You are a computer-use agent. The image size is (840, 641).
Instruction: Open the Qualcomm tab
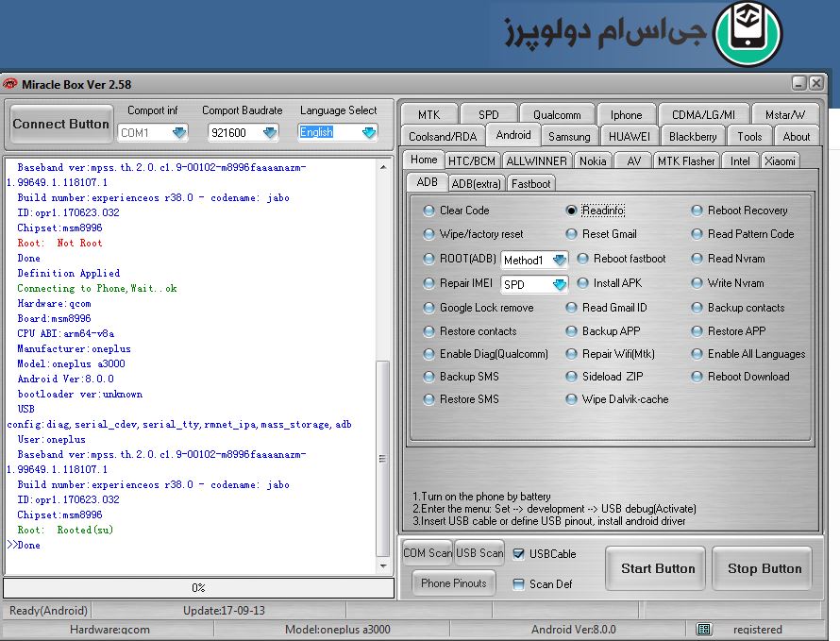click(x=557, y=114)
